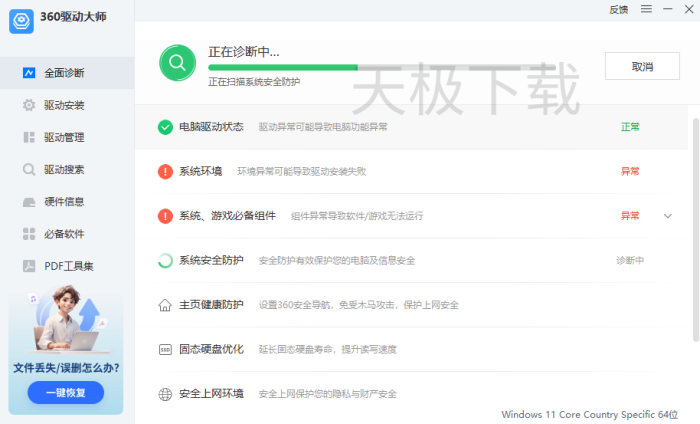Open the 全面诊断 sidebar icon
This screenshot has width=700, height=424.
pyautogui.click(x=29, y=73)
